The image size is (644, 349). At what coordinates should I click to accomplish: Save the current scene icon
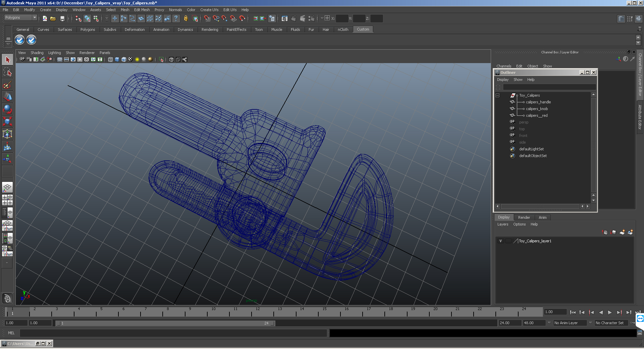pyautogui.click(x=62, y=19)
